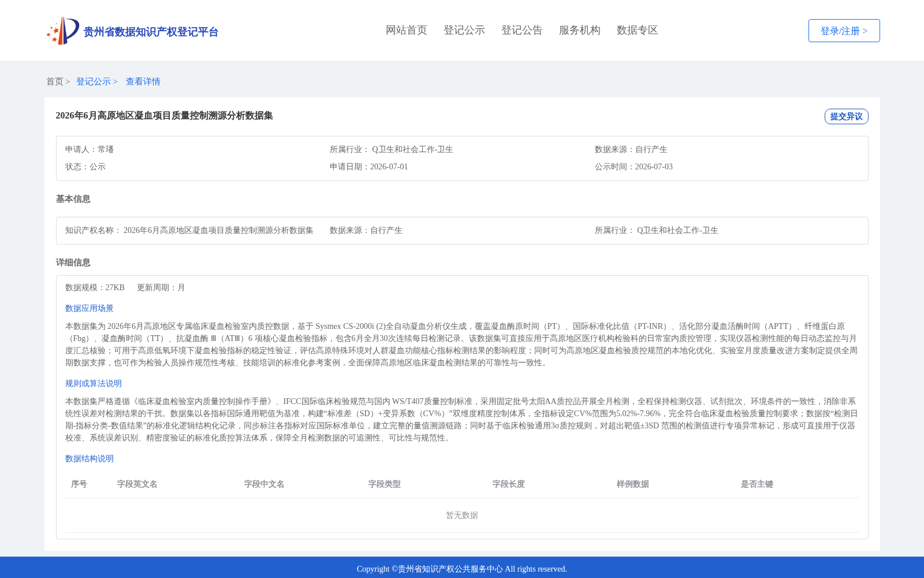Screen dimensions: 924x578
Task: Click the platform logo icon
Action: (x=63, y=31)
